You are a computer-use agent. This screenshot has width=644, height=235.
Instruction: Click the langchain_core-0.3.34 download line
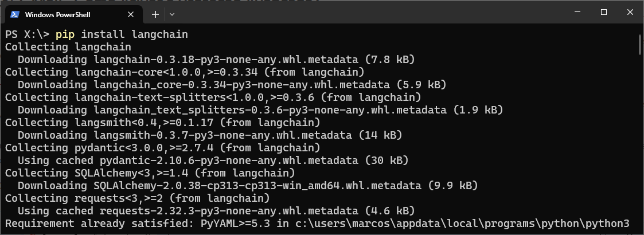pyautogui.click(x=232, y=85)
